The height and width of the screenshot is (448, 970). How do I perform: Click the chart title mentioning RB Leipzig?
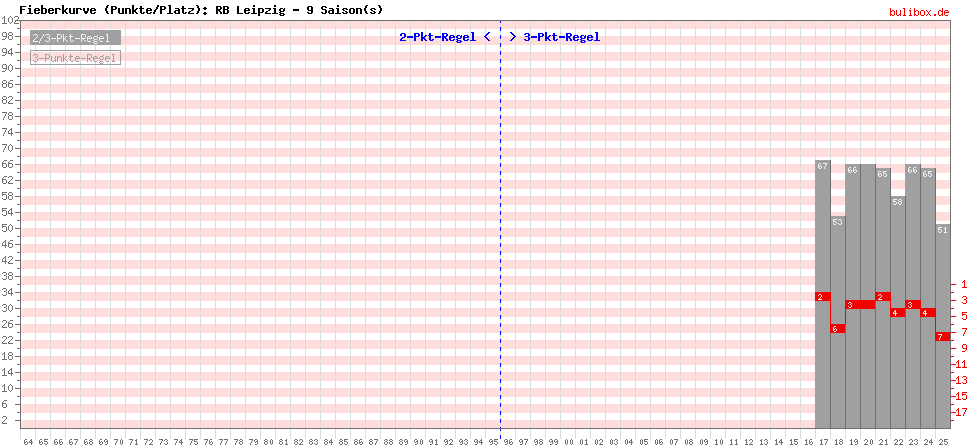[200, 9]
